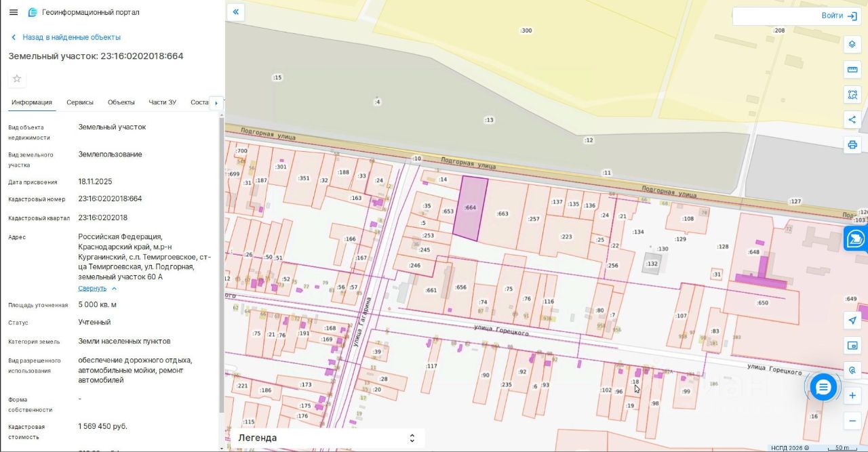Screen dimensions: 868x452
Task: Open the partially visible Состав tab
Action: (x=200, y=102)
